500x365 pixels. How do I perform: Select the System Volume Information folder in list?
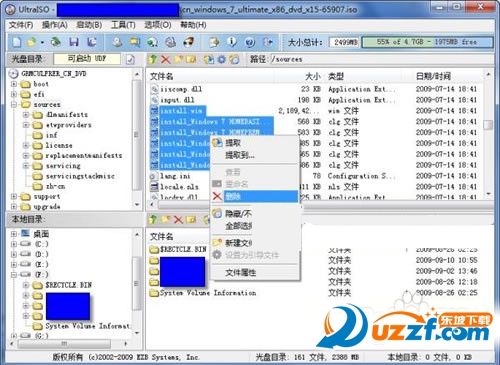coord(208,293)
